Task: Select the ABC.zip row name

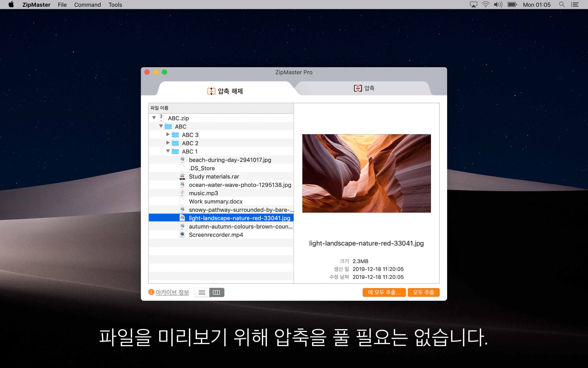Action: (178, 118)
